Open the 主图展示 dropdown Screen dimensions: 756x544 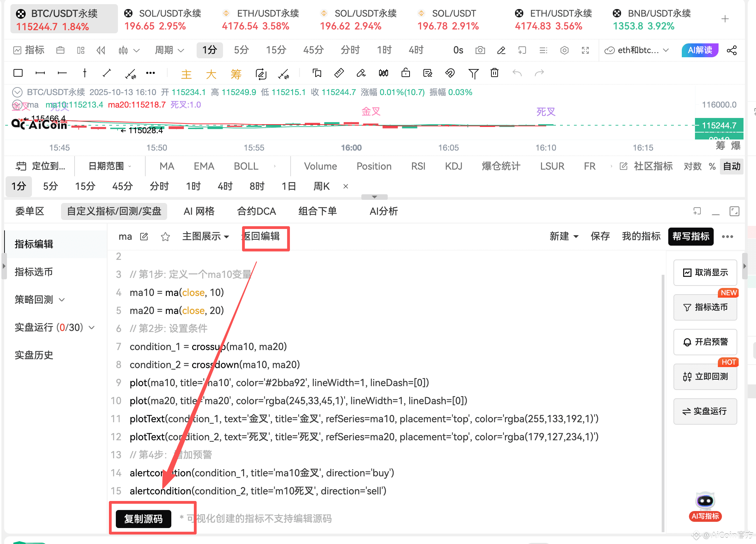[x=206, y=237]
